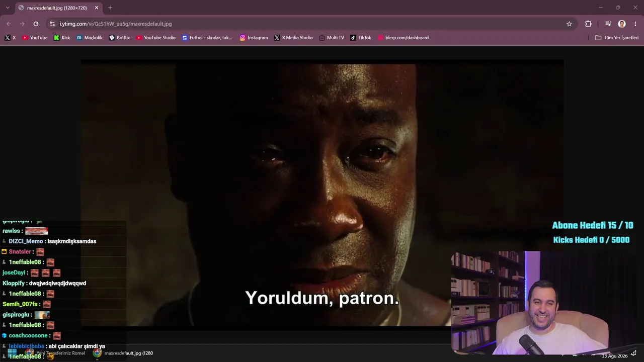Click the Kicks Hedefi 0 / 5000 text
Viewport: 644px width, 362px height.
pyautogui.click(x=591, y=240)
